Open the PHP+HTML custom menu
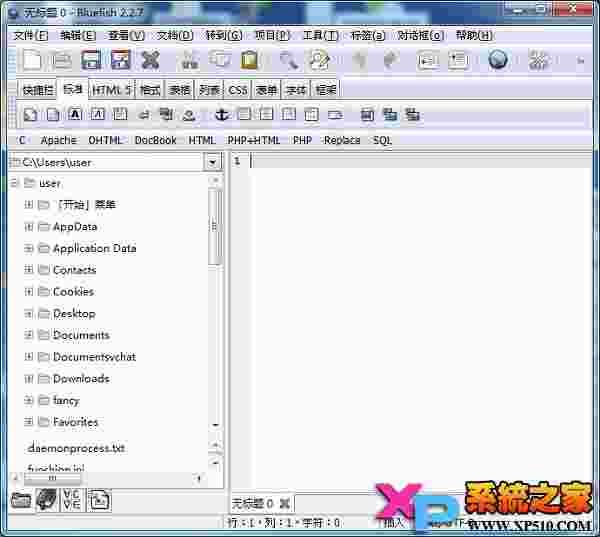The height and width of the screenshot is (537, 600). [254, 140]
